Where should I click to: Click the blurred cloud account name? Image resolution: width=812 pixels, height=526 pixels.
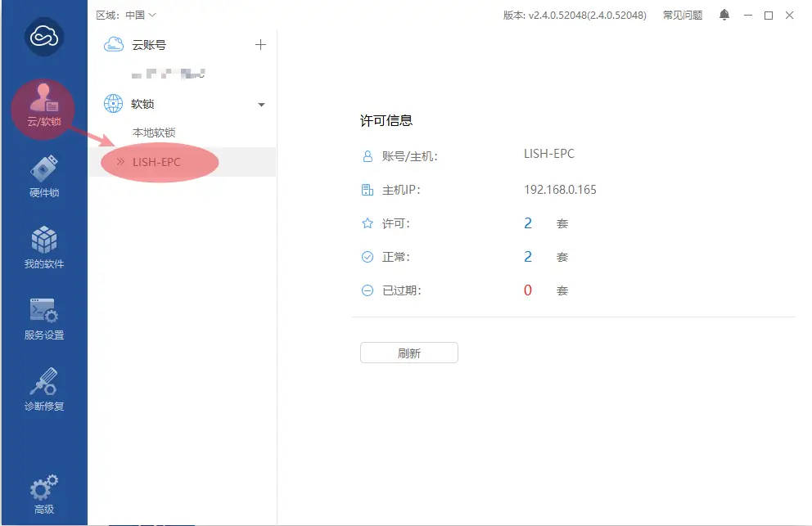point(169,74)
